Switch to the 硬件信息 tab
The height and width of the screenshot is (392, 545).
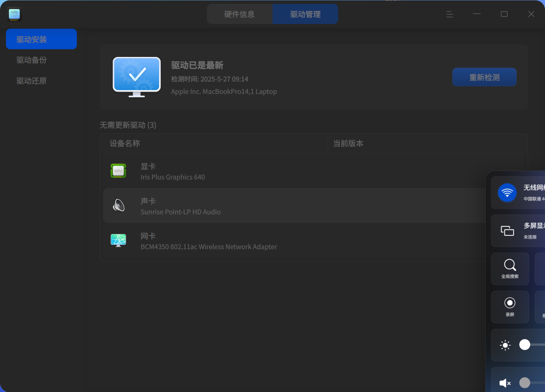239,14
